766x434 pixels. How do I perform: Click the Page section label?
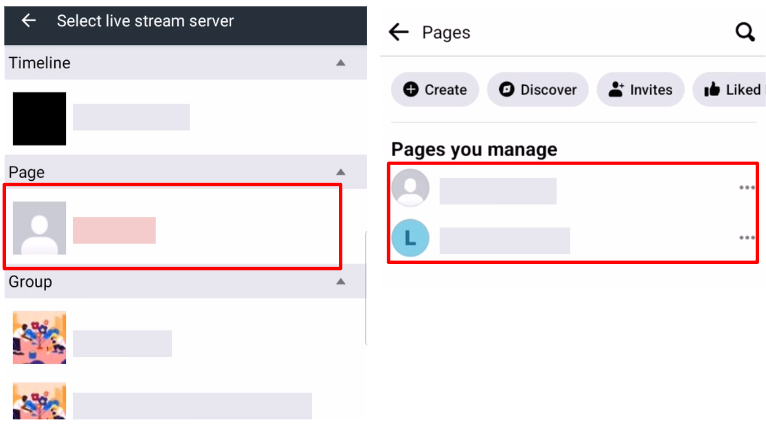[x=26, y=173]
